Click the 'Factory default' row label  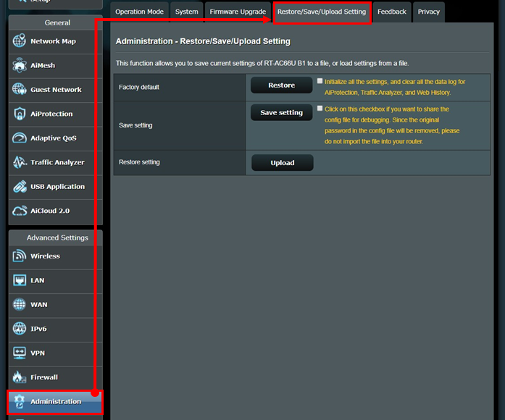click(x=139, y=87)
